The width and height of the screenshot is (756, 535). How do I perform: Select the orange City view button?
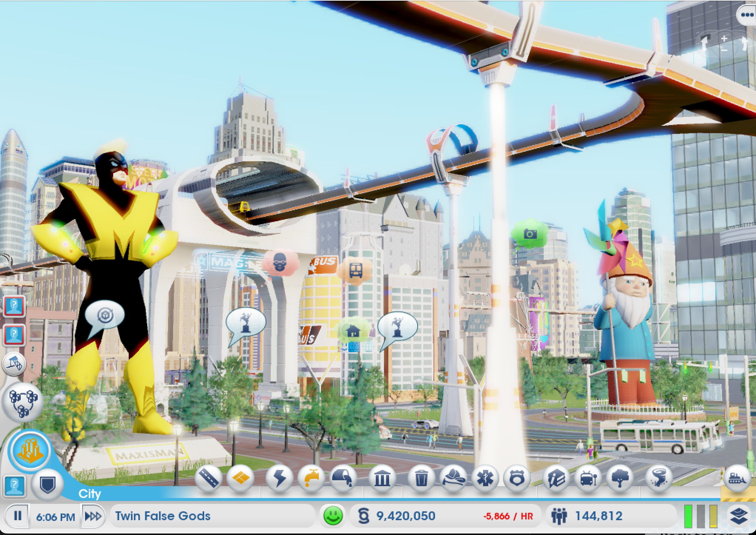pyautogui.click(x=30, y=450)
